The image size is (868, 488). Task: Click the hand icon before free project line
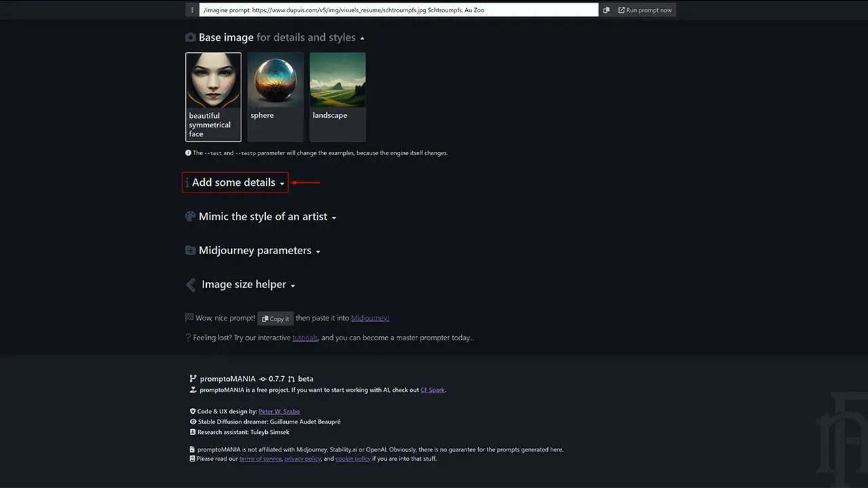click(x=193, y=390)
